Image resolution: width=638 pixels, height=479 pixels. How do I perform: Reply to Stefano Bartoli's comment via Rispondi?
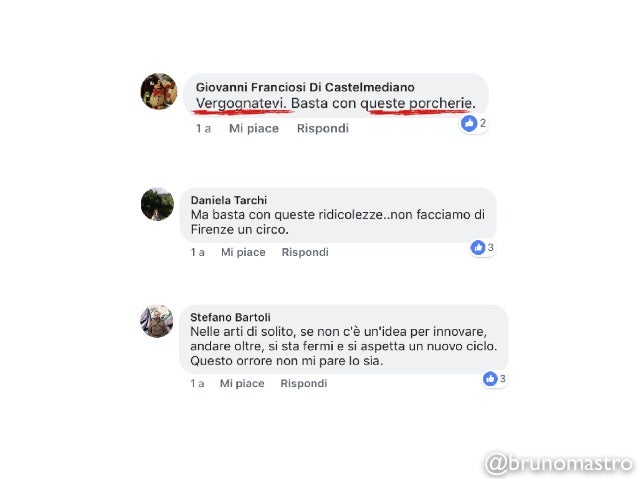[304, 383]
